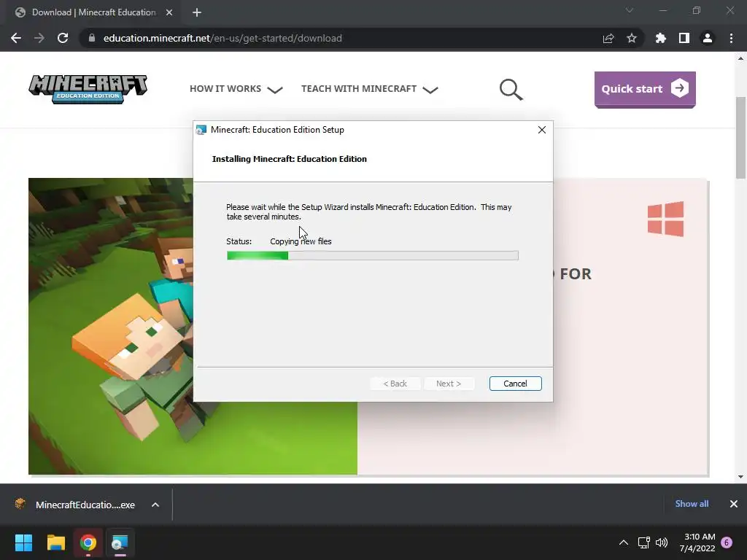
Task: Bookmark this page with the star icon
Action: pyautogui.click(x=632, y=38)
